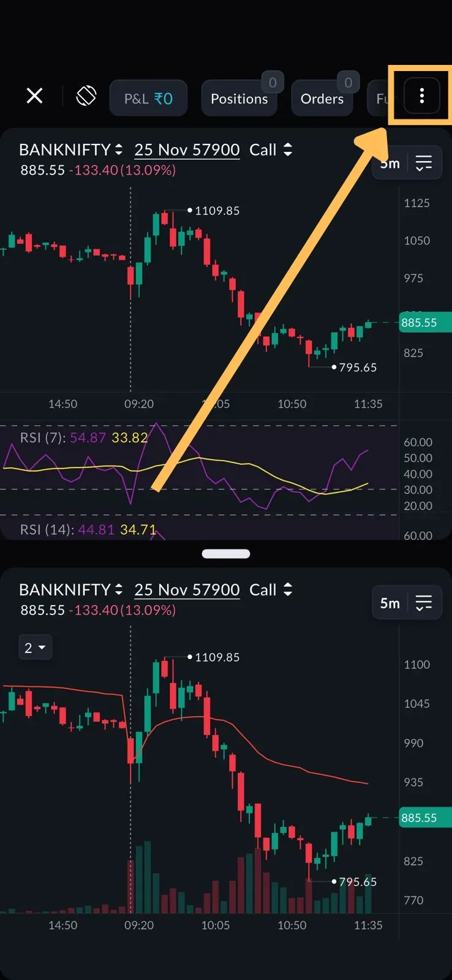Switch to the Positions tab

(239, 99)
